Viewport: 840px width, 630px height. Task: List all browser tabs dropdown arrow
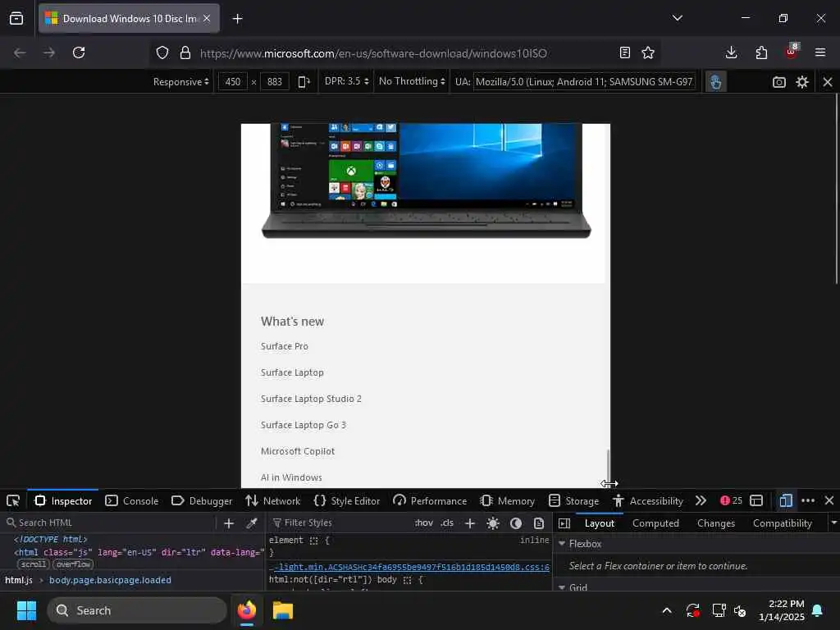pos(677,18)
